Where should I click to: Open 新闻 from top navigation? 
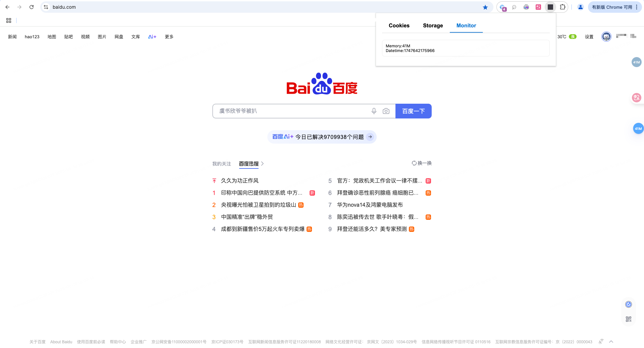[12, 37]
